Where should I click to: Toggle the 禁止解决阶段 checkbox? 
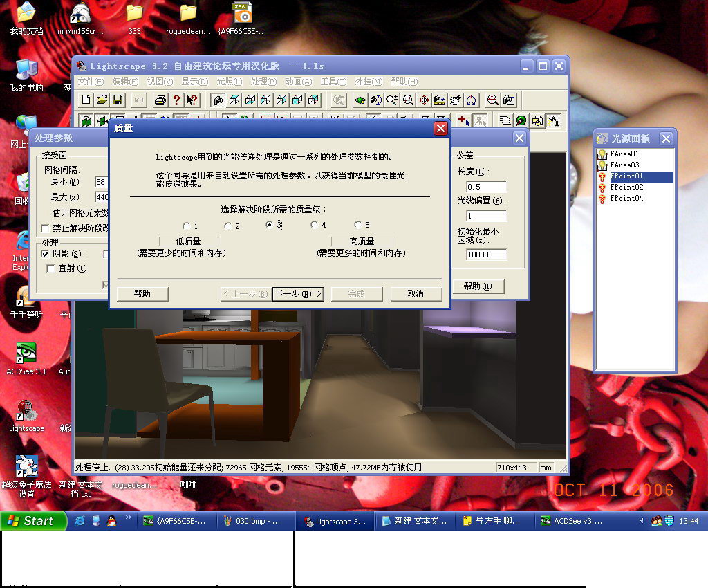[x=45, y=228]
